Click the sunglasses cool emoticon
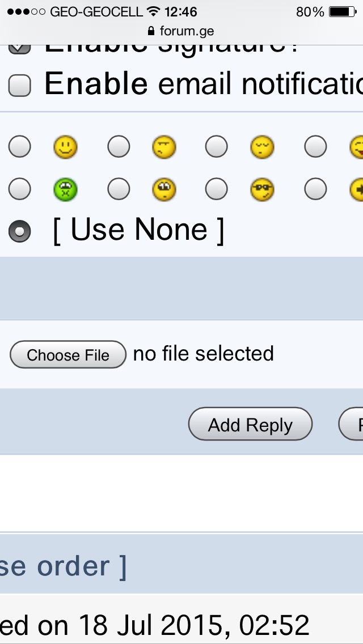 click(262, 189)
